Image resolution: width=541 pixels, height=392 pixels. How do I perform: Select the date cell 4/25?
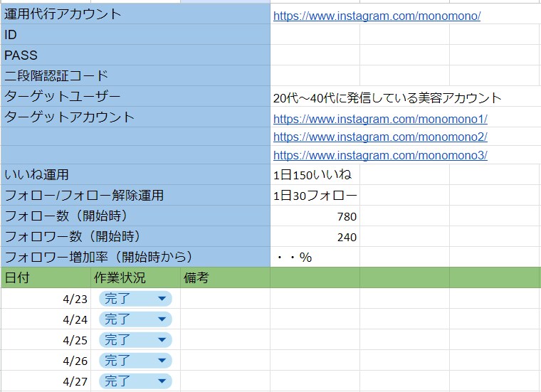pyautogui.click(x=46, y=340)
